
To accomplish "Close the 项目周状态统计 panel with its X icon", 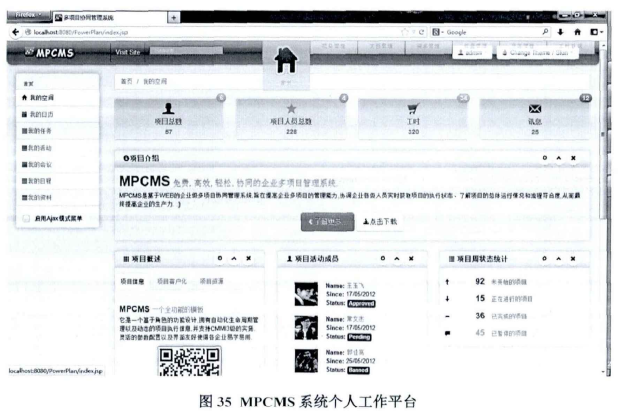I will coord(577,259).
